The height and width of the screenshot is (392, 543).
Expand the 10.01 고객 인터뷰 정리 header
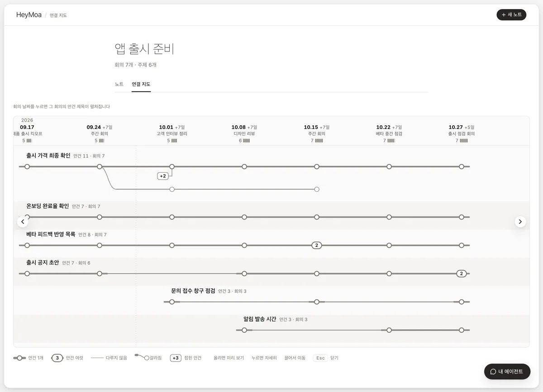tap(172, 134)
